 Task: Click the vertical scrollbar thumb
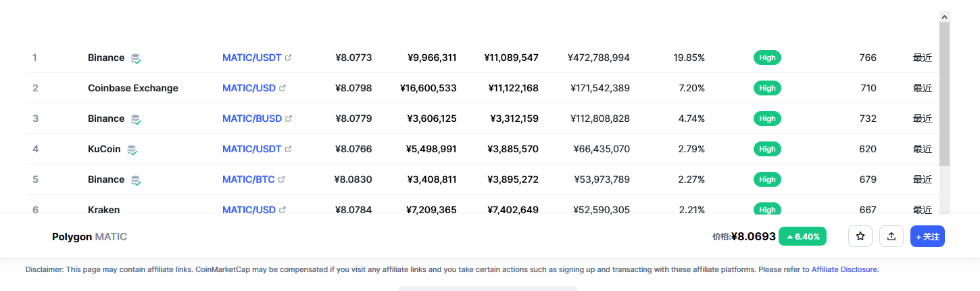[944, 94]
